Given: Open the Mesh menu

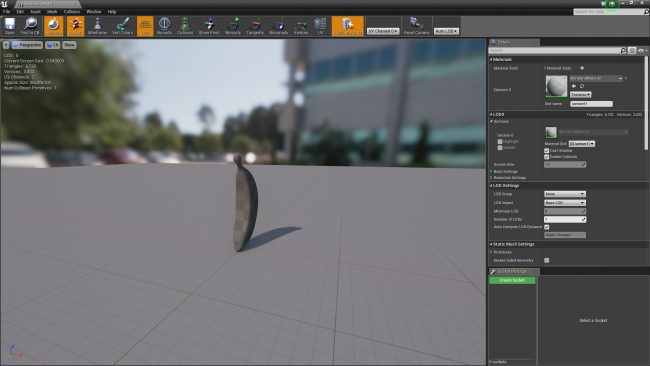Looking at the screenshot, I should click(52, 12).
